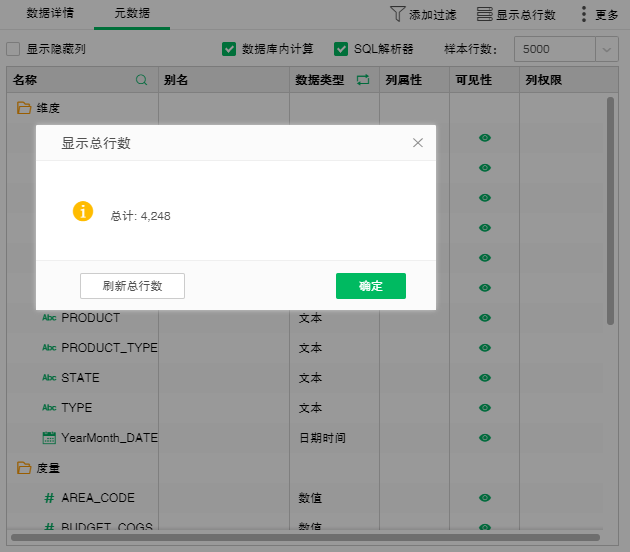Switch to the data details tab
This screenshot has width=630, height=552.
pyautogui.click(x=50, y=14)
